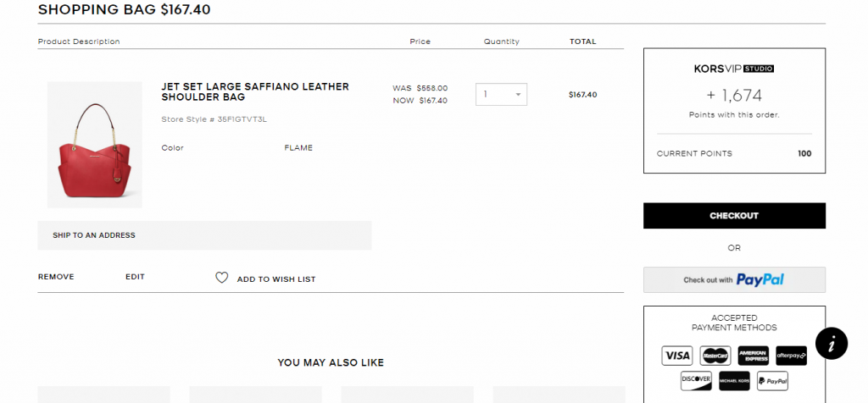Click the black Checkout button
This screenshot has width=868, height=403.
click(x=734, y=216)
